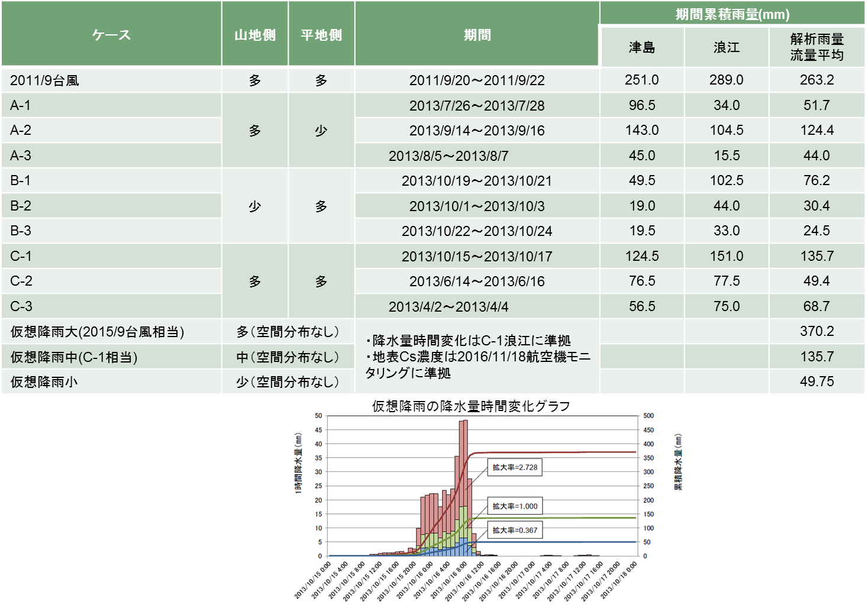Click the 中(空間分布なし) cell

[288, 357]
